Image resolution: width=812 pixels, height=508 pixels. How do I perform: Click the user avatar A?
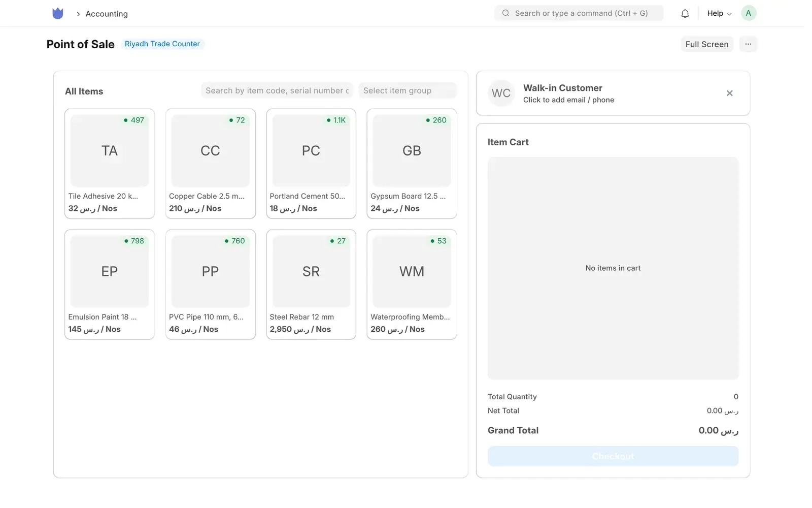pos(748,13)
